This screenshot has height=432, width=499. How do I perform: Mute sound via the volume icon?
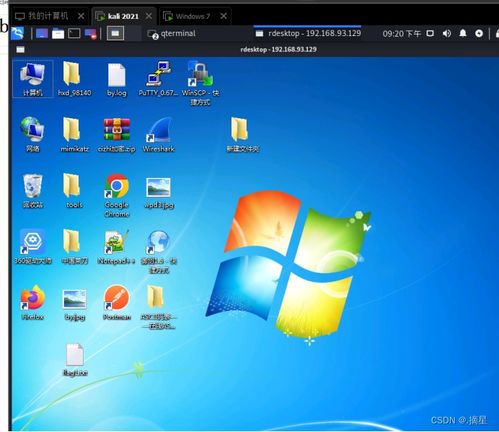click(x=447, y=33)
